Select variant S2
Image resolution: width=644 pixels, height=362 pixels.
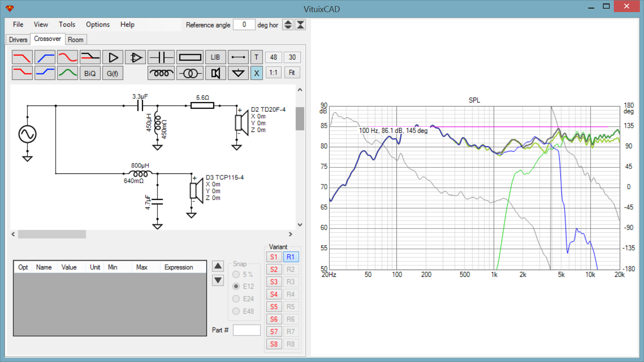point(274,270)
